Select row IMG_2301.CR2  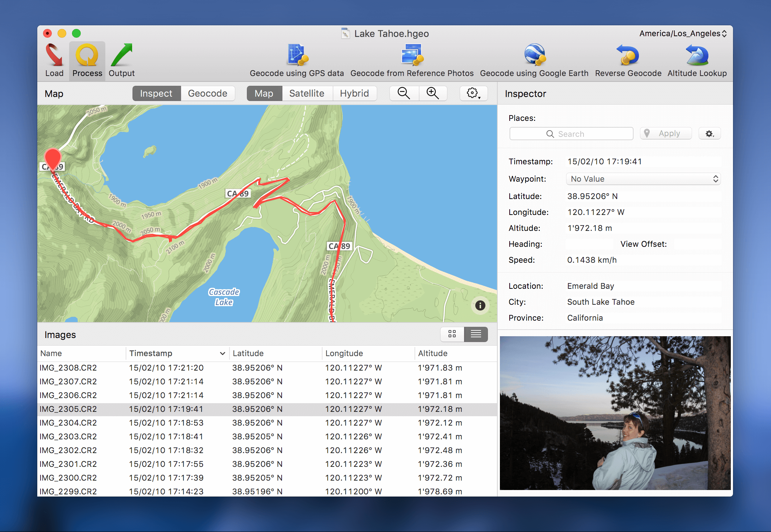(x=267, y=464)
